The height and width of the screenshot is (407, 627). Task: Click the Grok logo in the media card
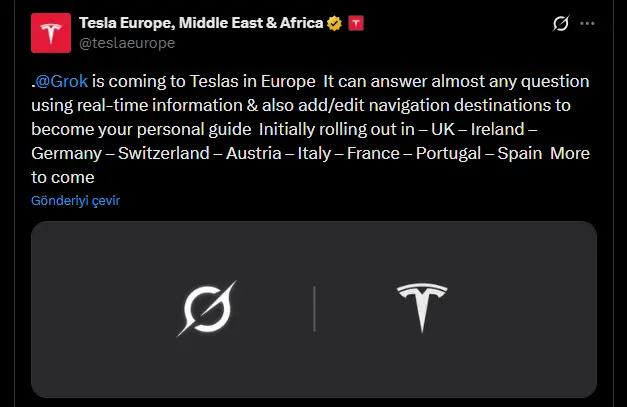click(206, 308)
